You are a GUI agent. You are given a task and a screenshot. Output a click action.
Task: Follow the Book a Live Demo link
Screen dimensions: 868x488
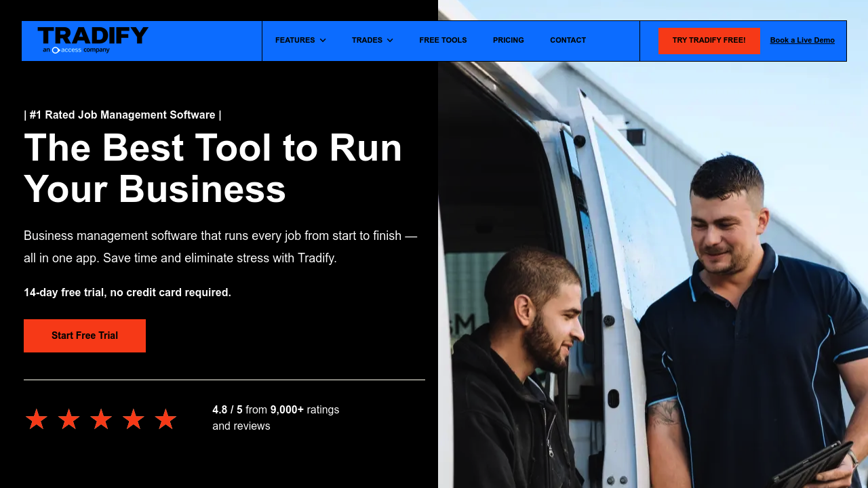point(802,40)
